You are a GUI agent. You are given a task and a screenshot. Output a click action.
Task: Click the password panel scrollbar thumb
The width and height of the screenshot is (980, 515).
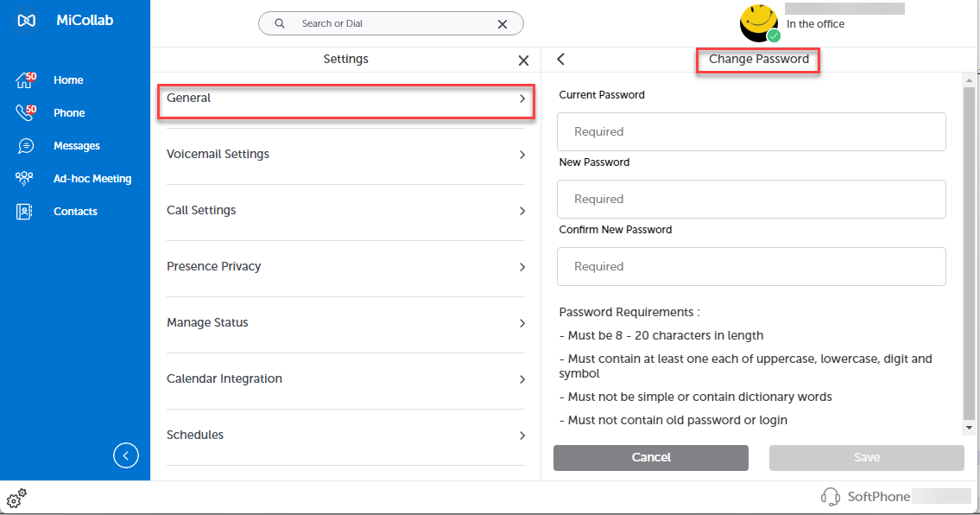[970, 253]
